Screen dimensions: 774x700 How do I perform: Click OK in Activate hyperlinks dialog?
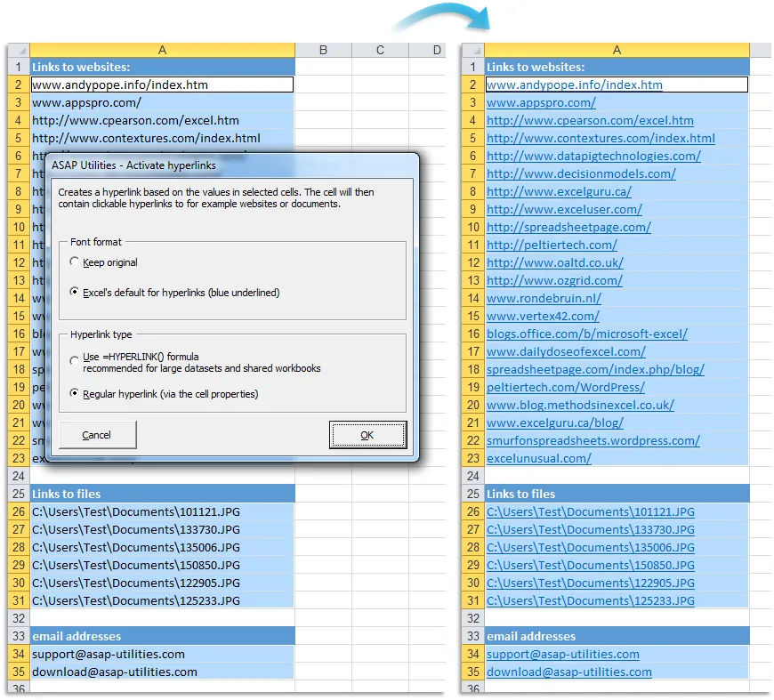tap(367, 435)
